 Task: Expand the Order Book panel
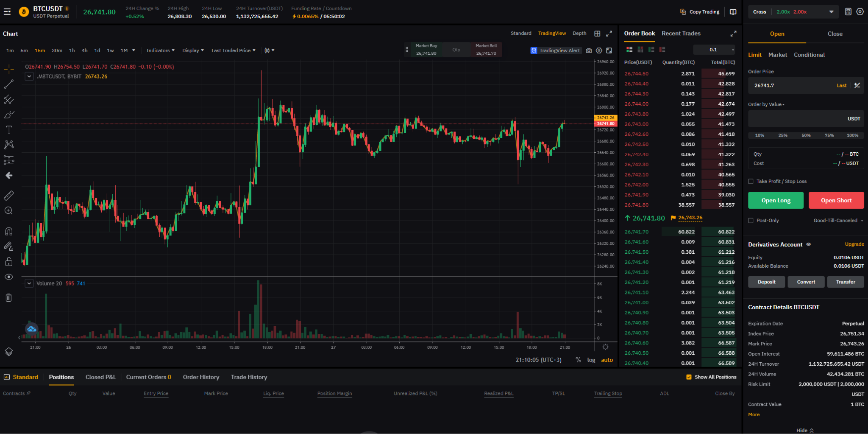coord(733,34)
